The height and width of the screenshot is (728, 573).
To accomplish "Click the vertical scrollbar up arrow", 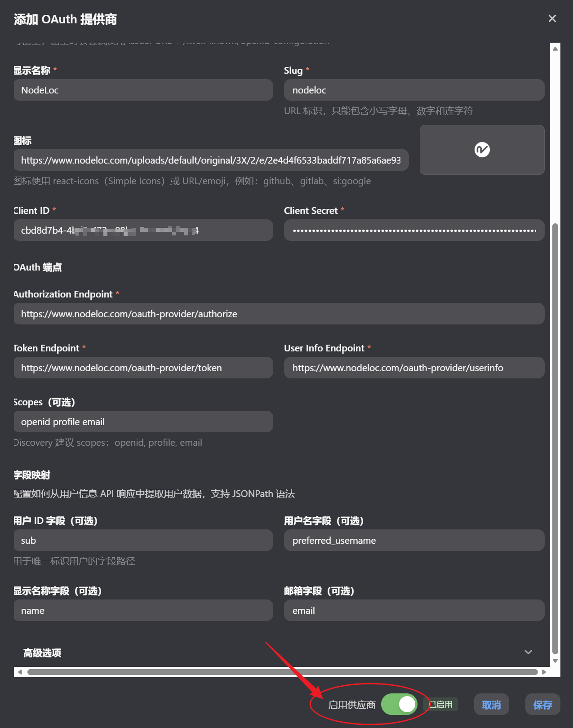I will (555, 49).
